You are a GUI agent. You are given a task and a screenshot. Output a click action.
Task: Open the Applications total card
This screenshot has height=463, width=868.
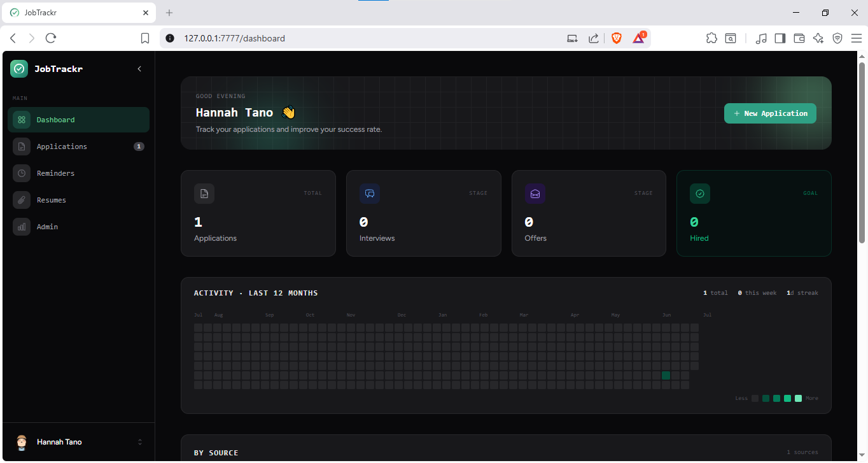(258, 213)
